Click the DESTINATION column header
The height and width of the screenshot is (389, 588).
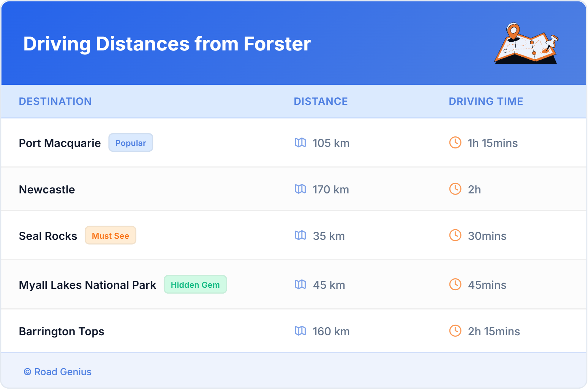[x=55, y=101]
